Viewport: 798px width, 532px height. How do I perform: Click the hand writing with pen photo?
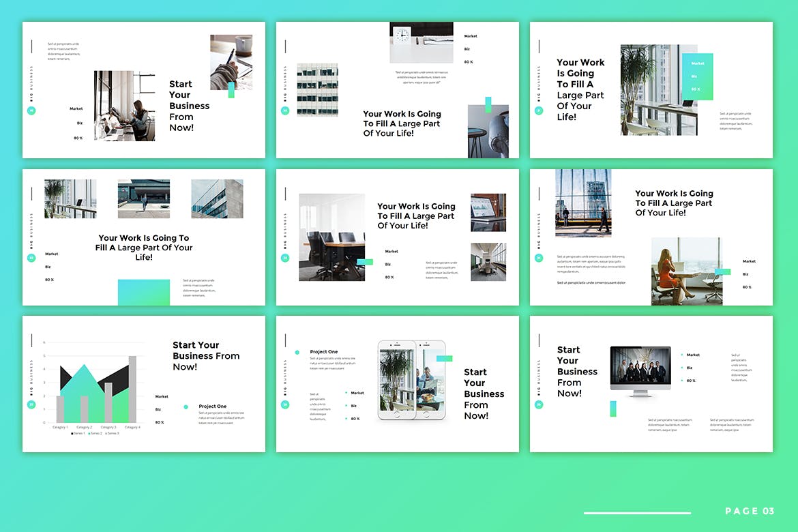click(231, 61)
